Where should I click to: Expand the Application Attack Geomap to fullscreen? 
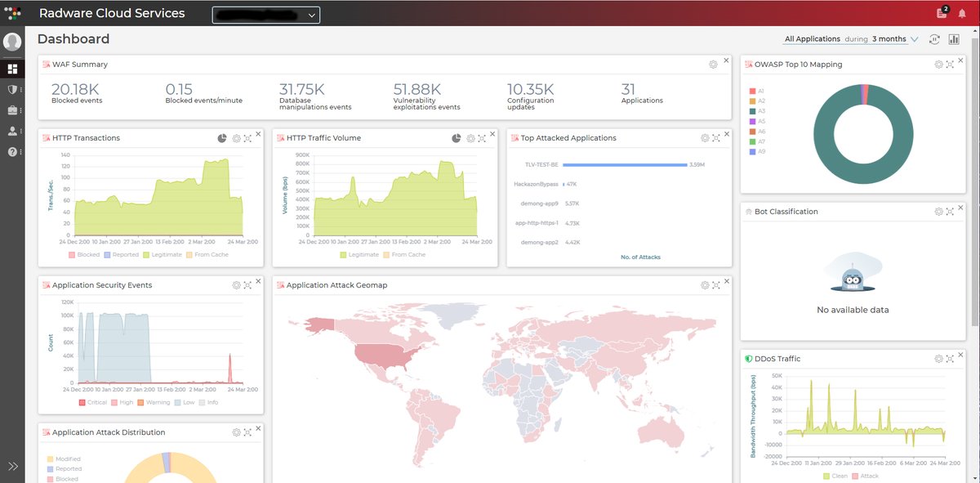715,284
